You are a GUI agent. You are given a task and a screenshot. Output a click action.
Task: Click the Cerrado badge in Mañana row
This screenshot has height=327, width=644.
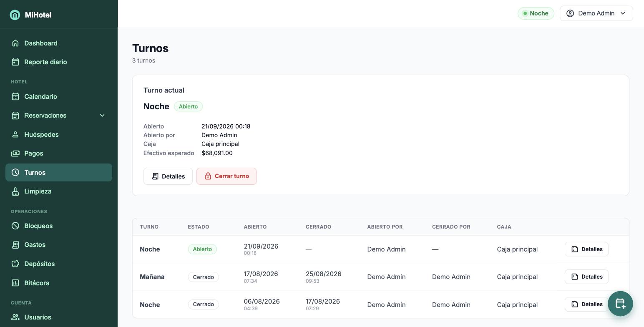click(203, 277)
